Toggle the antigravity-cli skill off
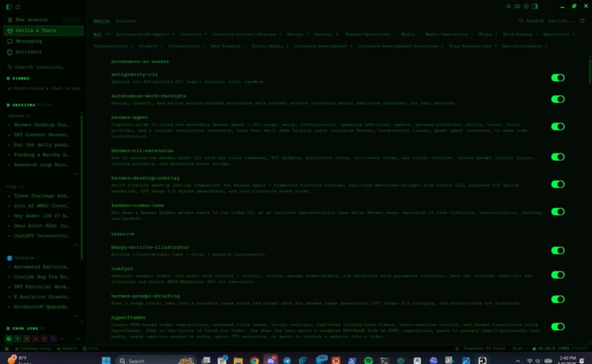The image size is (592, 364). click(x=558, y=78)
